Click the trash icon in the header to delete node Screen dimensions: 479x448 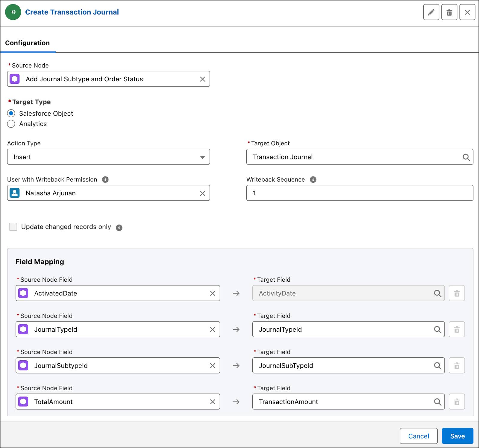pyautogui.click(x=449, y=12)
